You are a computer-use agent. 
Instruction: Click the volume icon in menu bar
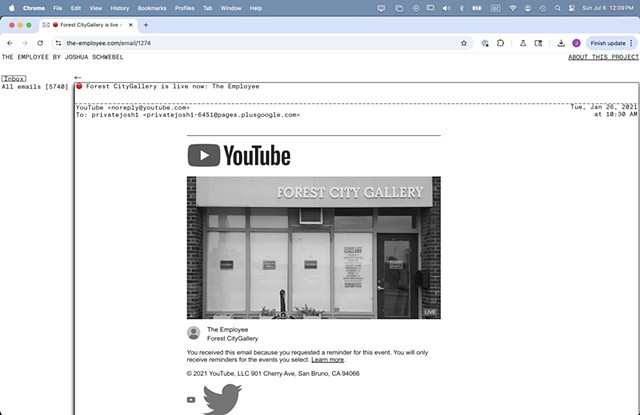(446, 8)
